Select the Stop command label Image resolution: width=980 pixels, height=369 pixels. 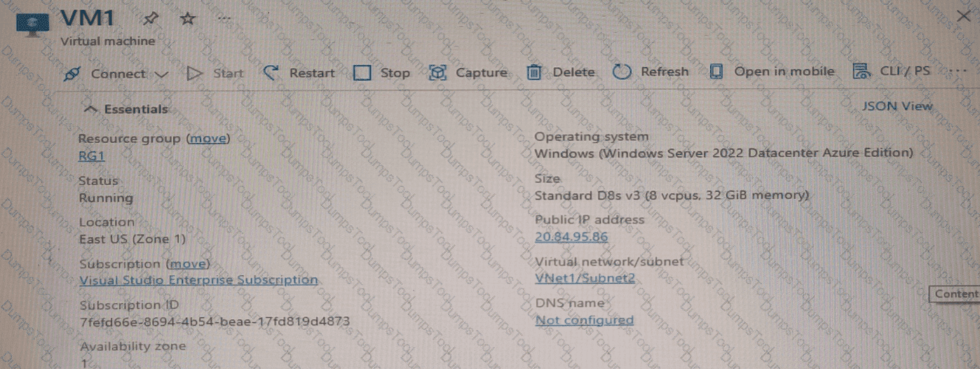tap(395, 73)
